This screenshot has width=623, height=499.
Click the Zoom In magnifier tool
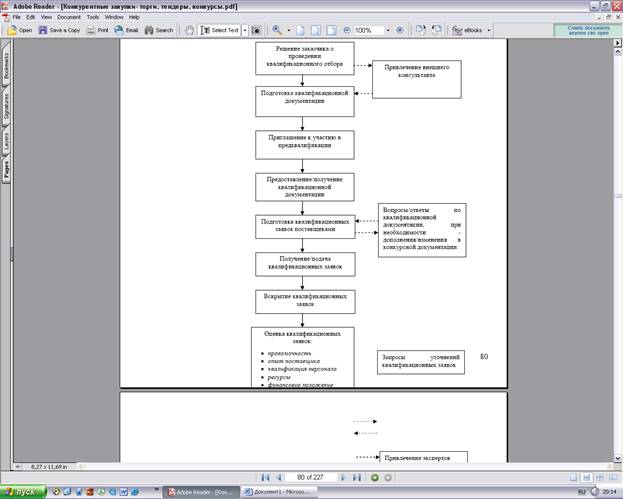(276, 30)
